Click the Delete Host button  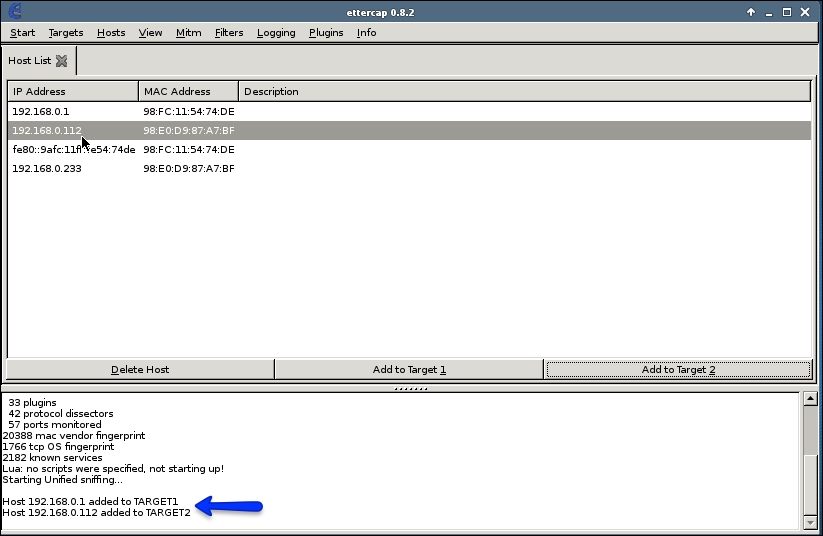click(140, 370)
